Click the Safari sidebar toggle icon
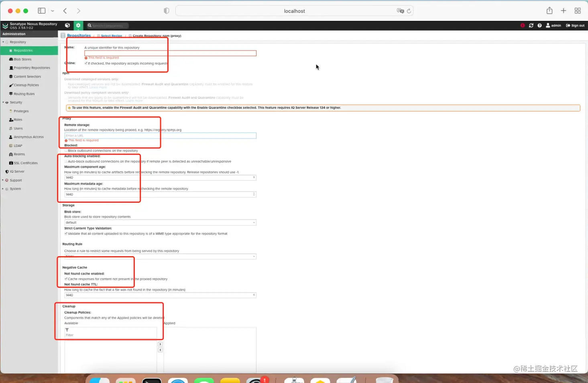The height and width of the screenshot is (383, 588). tap(41, 11)
